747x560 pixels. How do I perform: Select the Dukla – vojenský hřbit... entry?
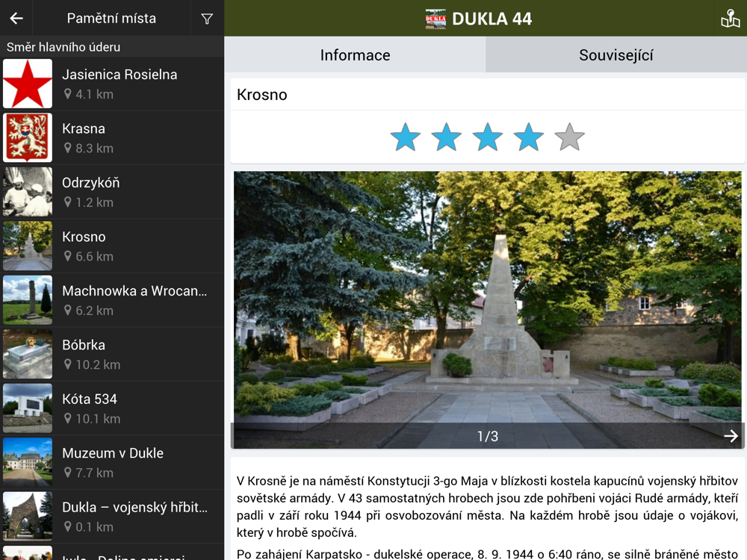(x=112, y=516)
